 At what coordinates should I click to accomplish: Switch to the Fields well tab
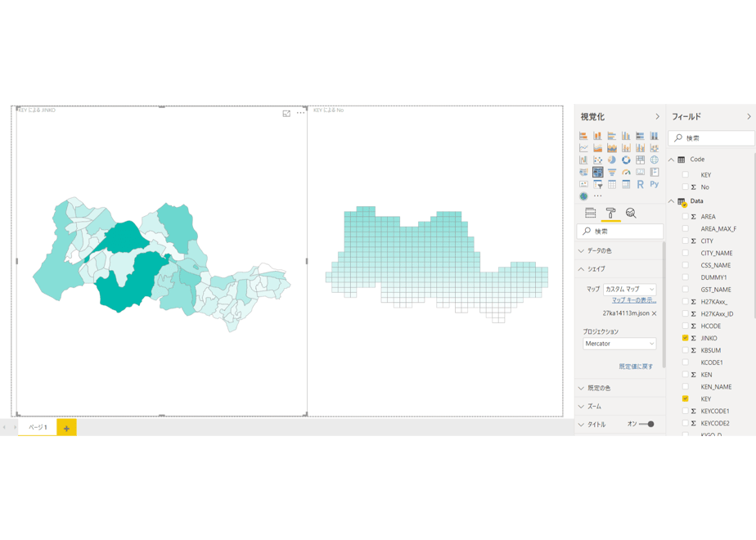[x=590, y=213]
